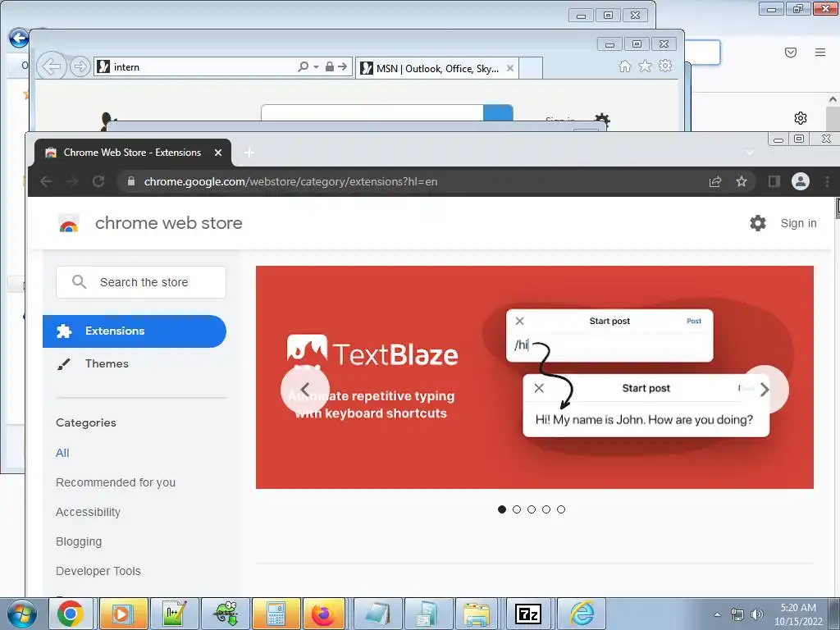Open the TextBlaze promo banner

(x=535, y=377)
